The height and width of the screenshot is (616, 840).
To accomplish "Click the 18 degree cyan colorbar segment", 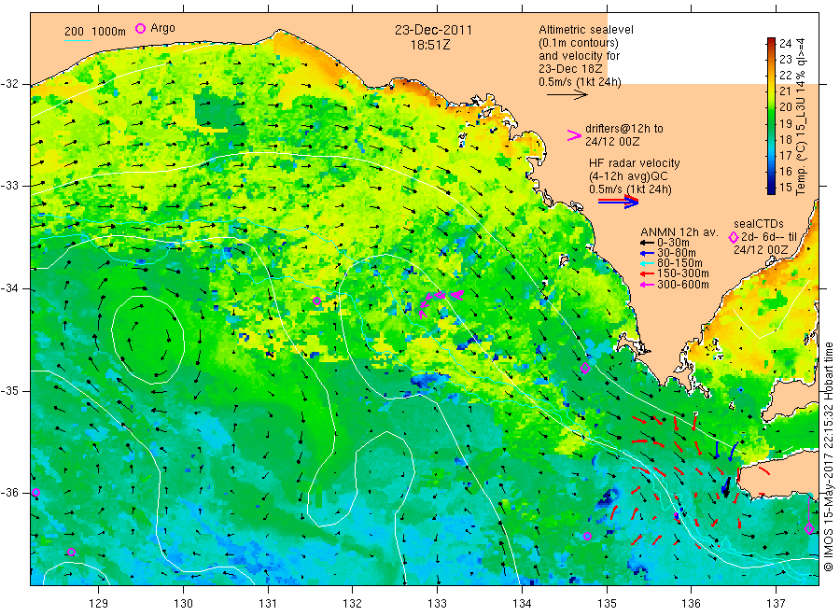I will [x=771, y=139].
